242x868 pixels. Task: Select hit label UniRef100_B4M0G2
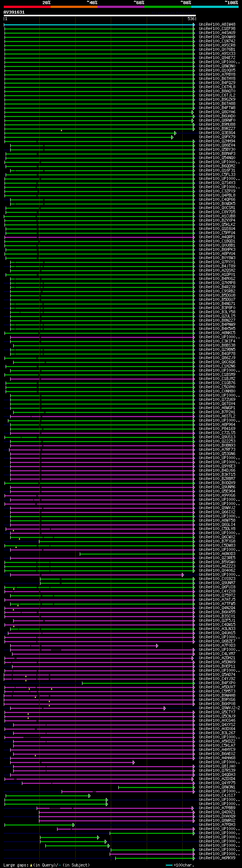pyautogui.click(x=217, y=279)
